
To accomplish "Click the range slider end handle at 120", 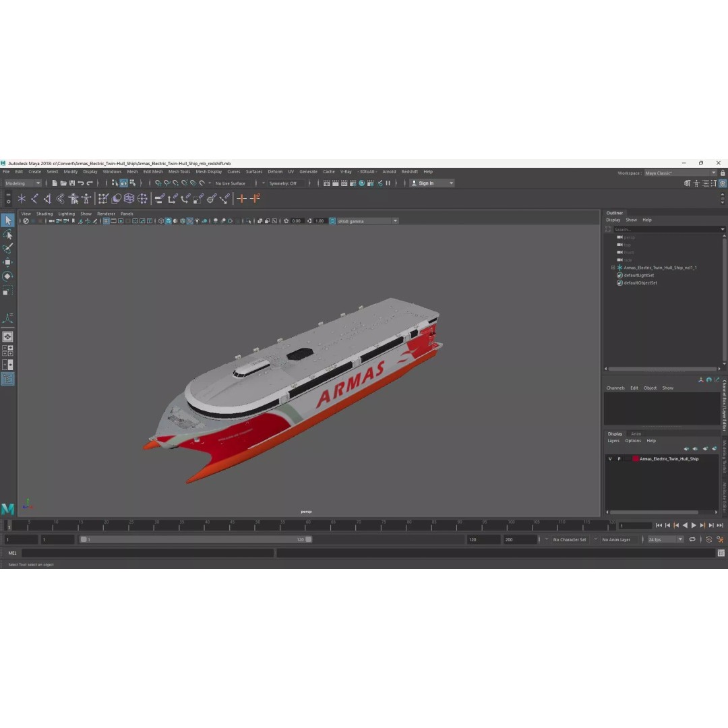I will pos(309,539).
